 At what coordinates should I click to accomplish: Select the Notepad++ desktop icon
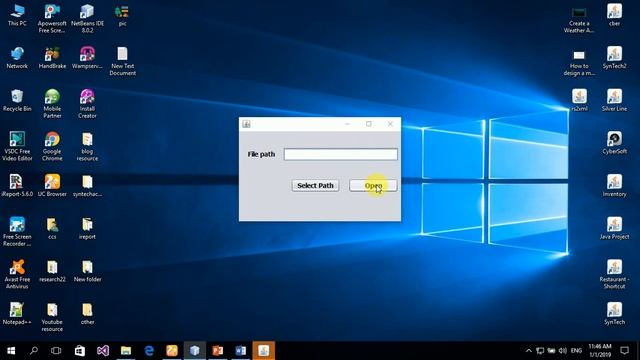pos(17,314)
